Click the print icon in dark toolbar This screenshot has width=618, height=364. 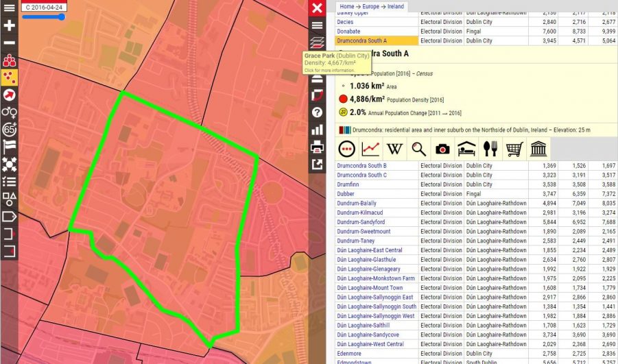(317, 147)
